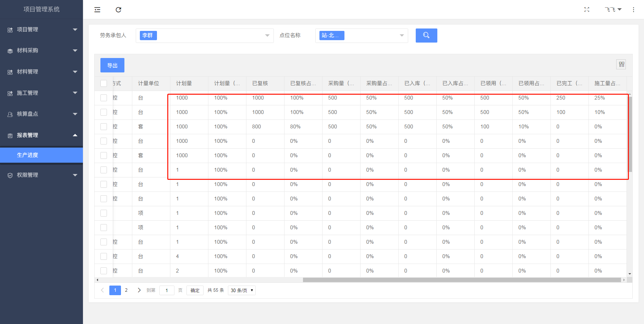Check the row with 已复核 800
Screen dimensions: 644x324
click(104, 127)
